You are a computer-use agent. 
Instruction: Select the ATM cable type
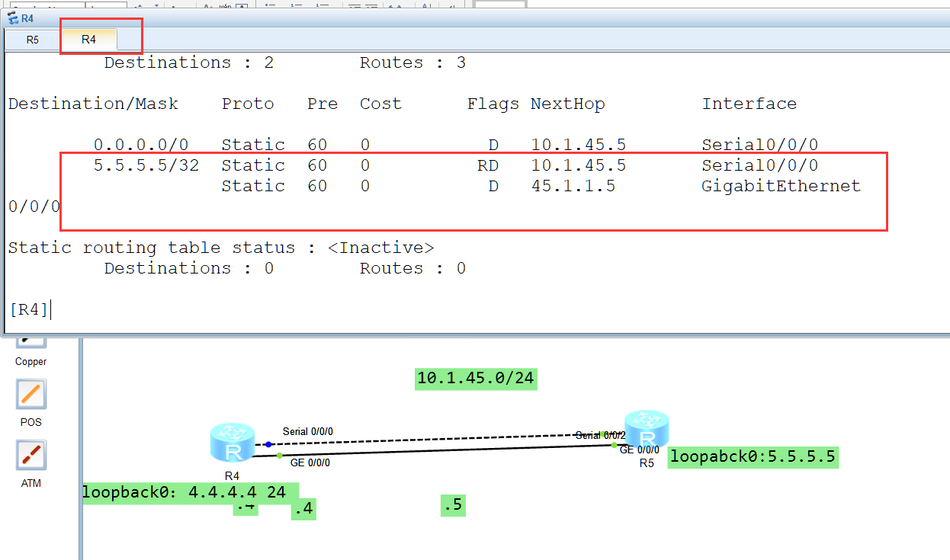pyautogui.click(x=31, y=456)
